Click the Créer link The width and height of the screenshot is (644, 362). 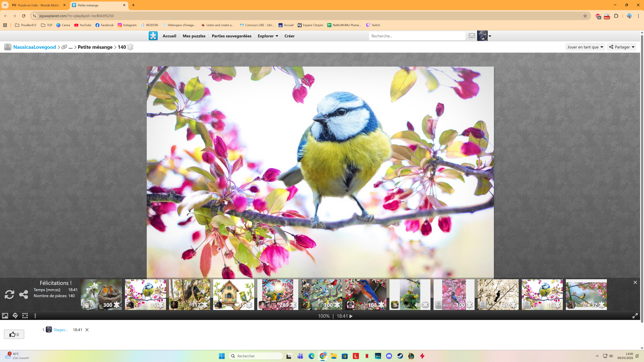pos(289,36)
